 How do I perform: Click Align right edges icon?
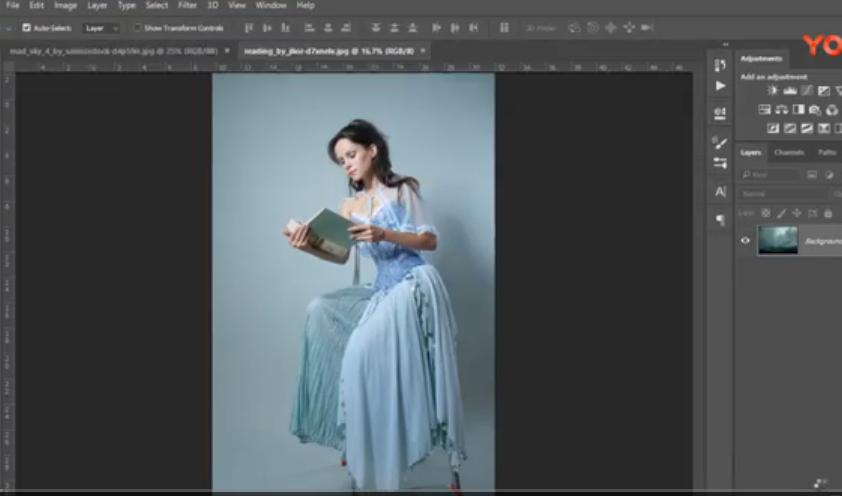(346, 28)
